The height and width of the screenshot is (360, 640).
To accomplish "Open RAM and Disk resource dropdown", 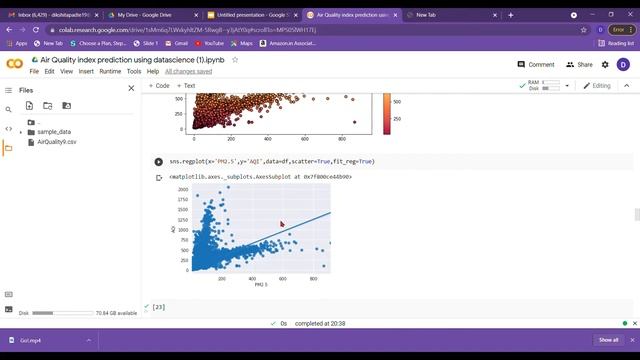I will (x=567, y=86).
